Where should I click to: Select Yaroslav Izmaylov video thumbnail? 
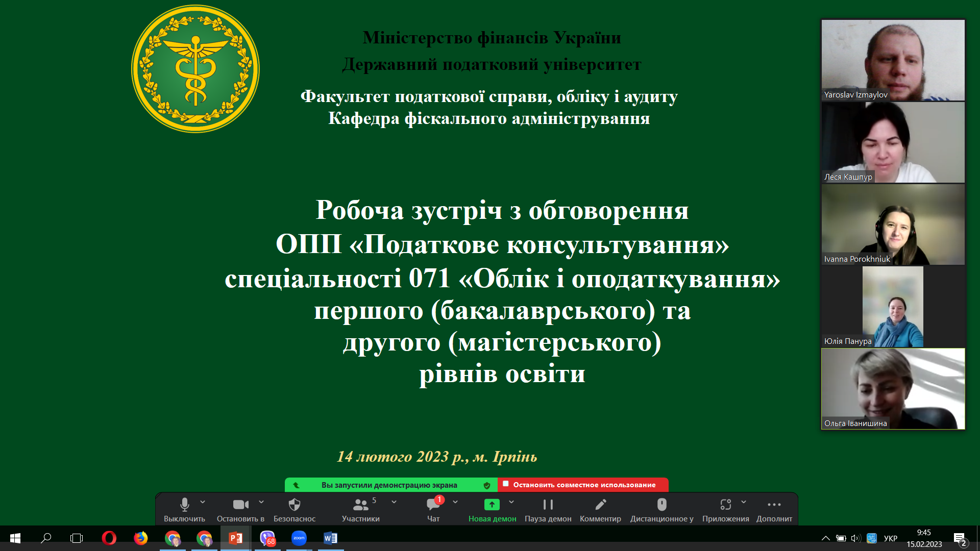pyautogui.click(x=893, y=60)
